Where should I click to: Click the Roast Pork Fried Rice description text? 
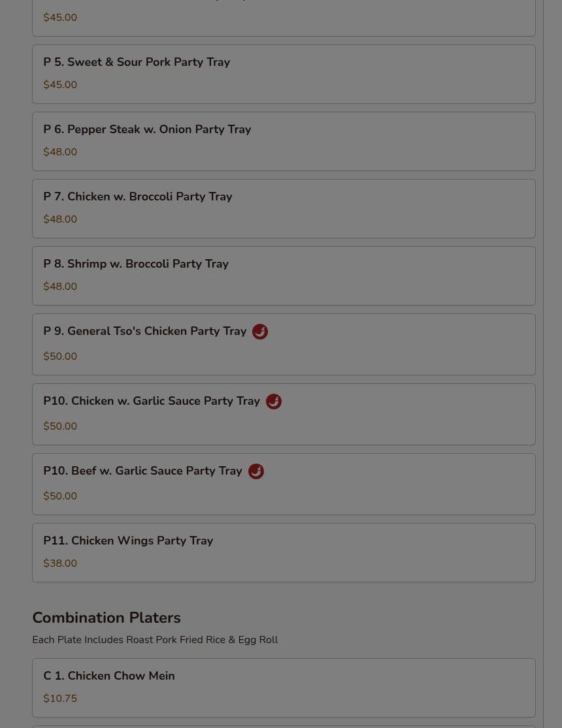pyautogui.click(x=155, y=640)
